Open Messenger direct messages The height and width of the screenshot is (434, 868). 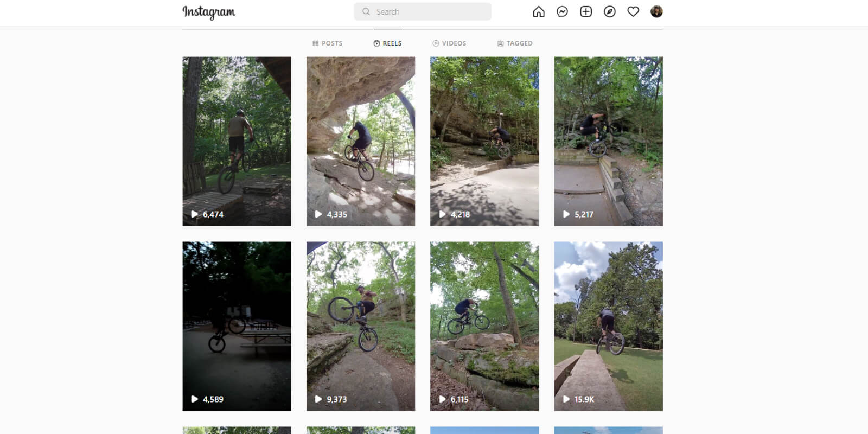click(x=562, y=12)
